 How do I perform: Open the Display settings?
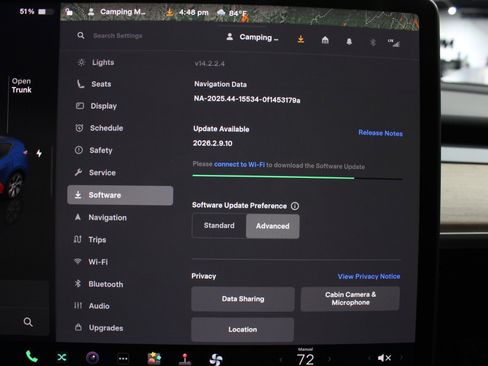(96, 106)
